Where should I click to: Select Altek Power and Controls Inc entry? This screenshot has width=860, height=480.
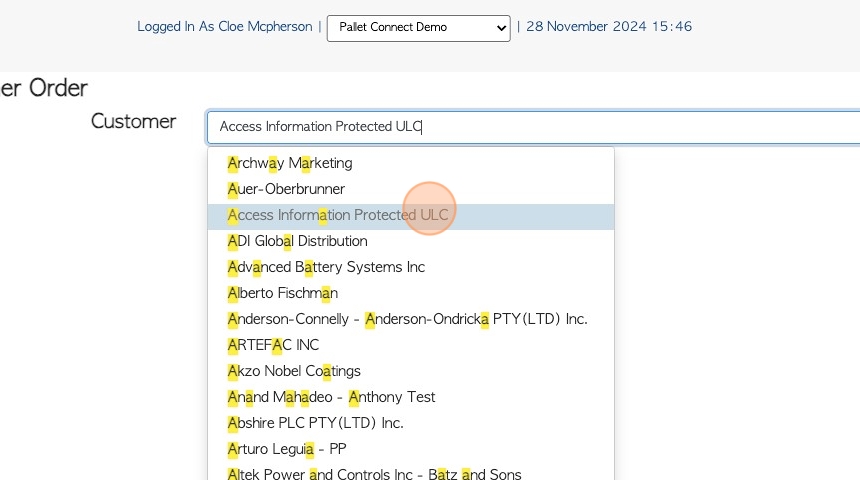tap(411, 473)
